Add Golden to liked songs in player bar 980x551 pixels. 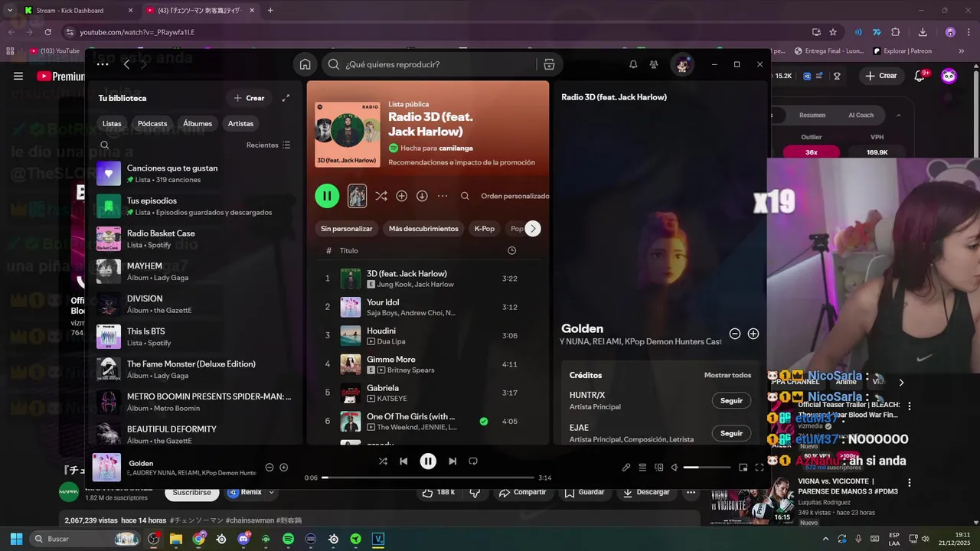[x=284, y=467]
